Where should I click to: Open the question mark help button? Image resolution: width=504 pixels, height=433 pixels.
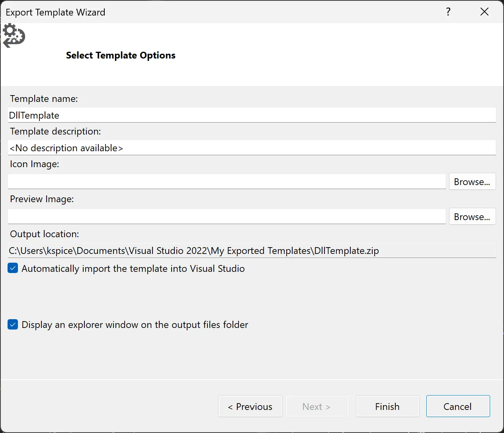(448, 12)
